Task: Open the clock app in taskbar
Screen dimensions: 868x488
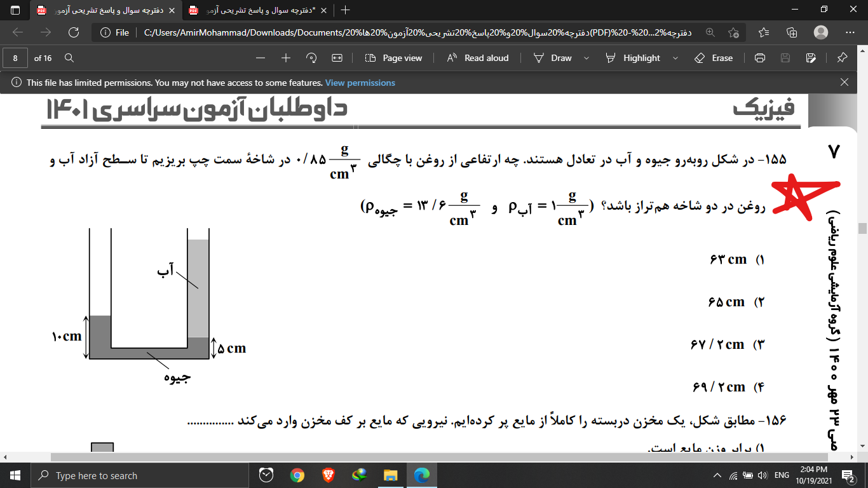Action: point(266,475)
